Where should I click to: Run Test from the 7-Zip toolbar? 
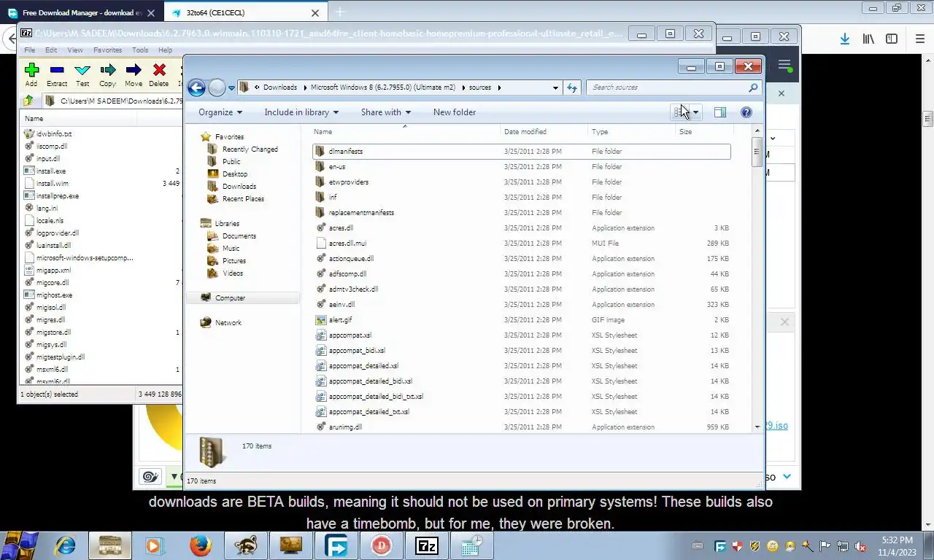(82, 74)
